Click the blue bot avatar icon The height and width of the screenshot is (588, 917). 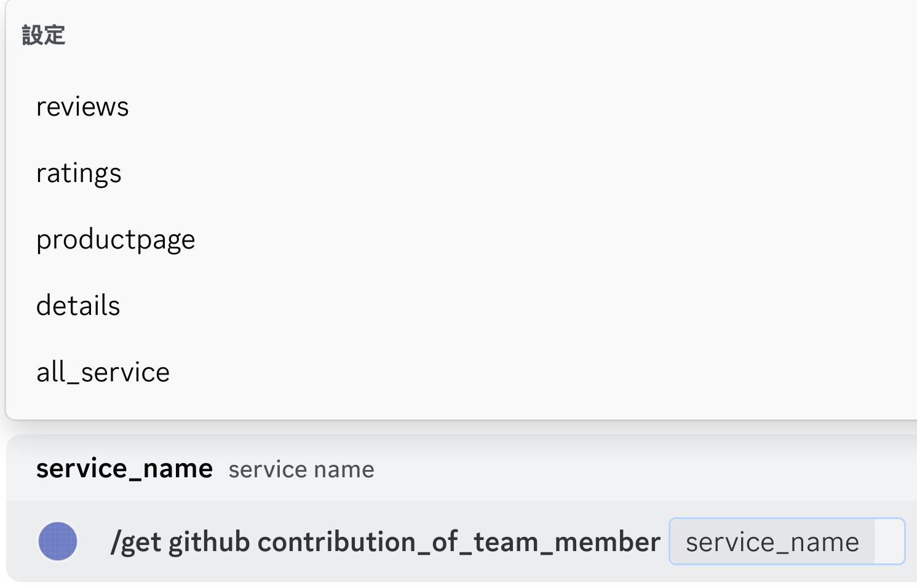click(58, 541)
